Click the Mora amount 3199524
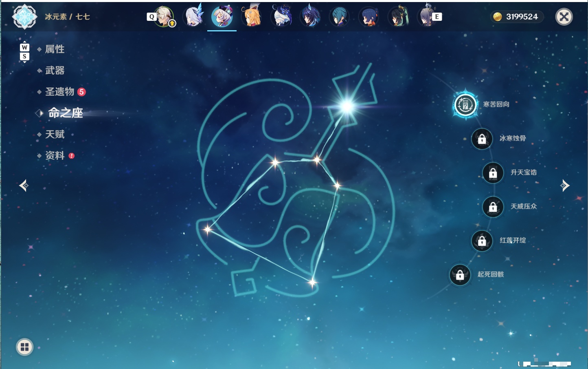The height and width of the screenshot is (369, 588). [x=522, y=17]
